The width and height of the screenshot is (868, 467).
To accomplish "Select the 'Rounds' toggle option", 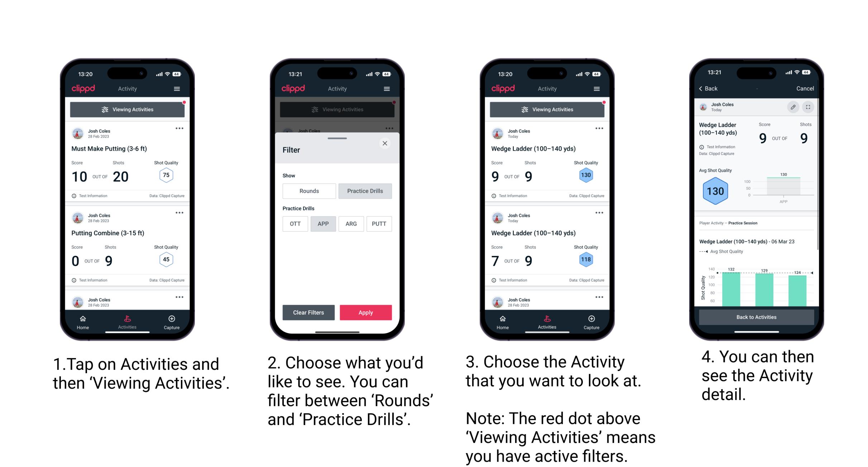I will click(x=307, y=191).
